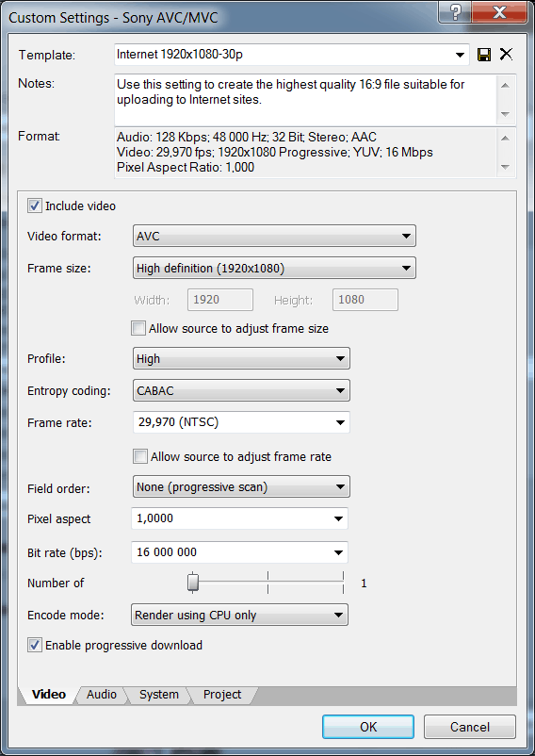Open the Profile dropdown set to High
This screenshot has width=535, height=756.
point(241,359)
